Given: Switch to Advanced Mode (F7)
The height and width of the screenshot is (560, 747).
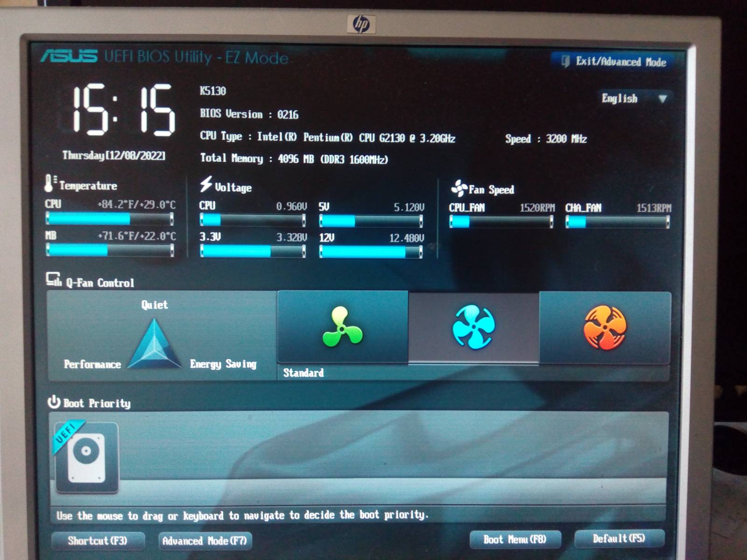Looking at the screenshot, I should pos(205,541).
